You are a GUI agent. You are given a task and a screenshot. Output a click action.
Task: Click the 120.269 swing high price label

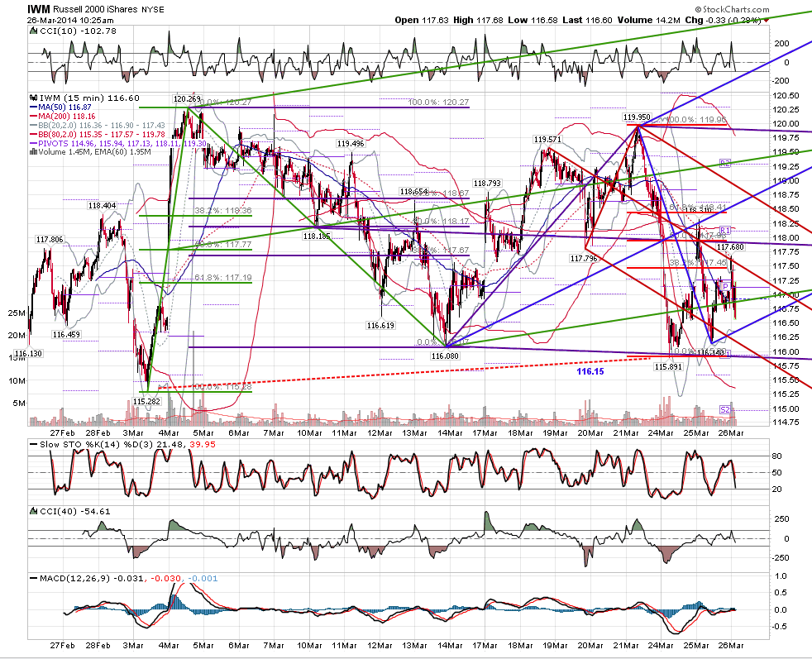coord(186,99)
